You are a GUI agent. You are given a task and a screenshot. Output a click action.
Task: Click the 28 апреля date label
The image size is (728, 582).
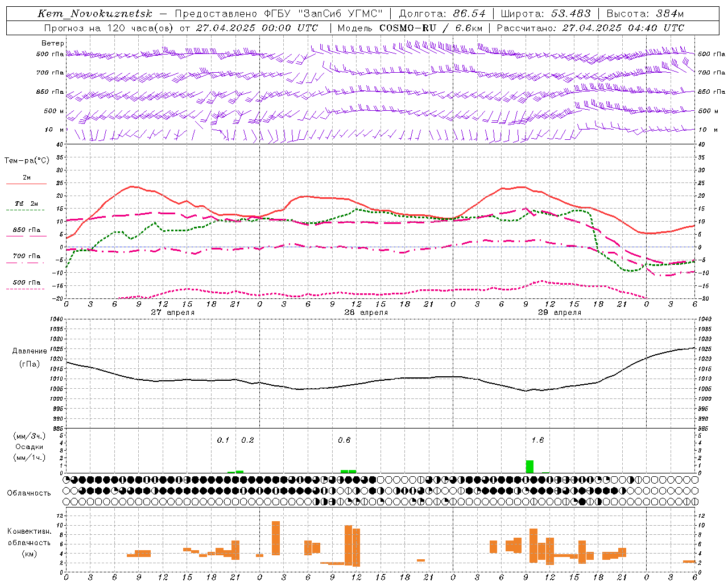pyautogui.click(x=366, y=313)
